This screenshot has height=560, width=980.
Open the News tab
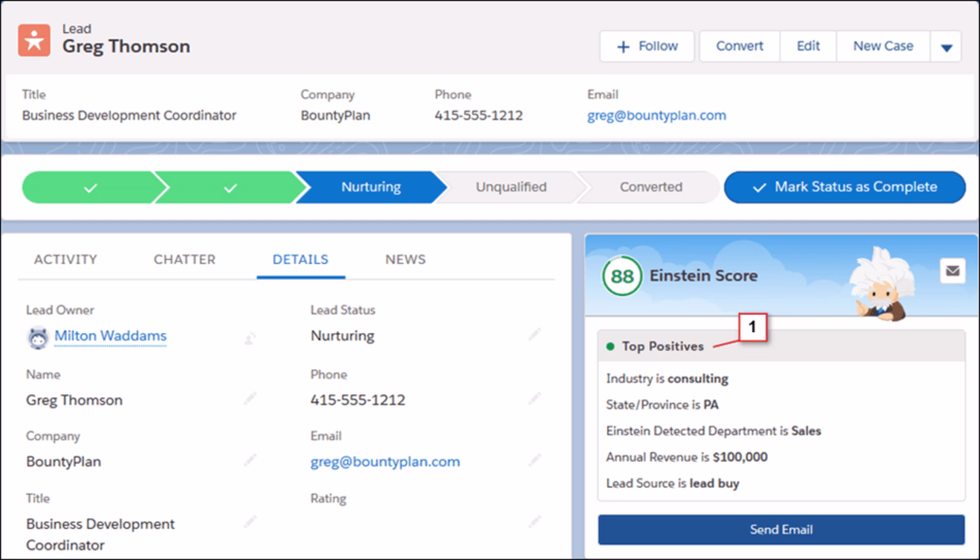click(x=405, y=259)
